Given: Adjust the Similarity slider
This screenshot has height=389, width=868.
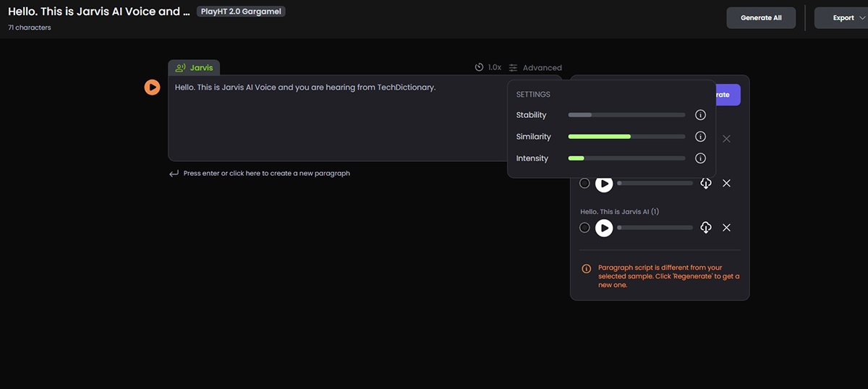Looking at the screenshot, I should coord(626,137).
